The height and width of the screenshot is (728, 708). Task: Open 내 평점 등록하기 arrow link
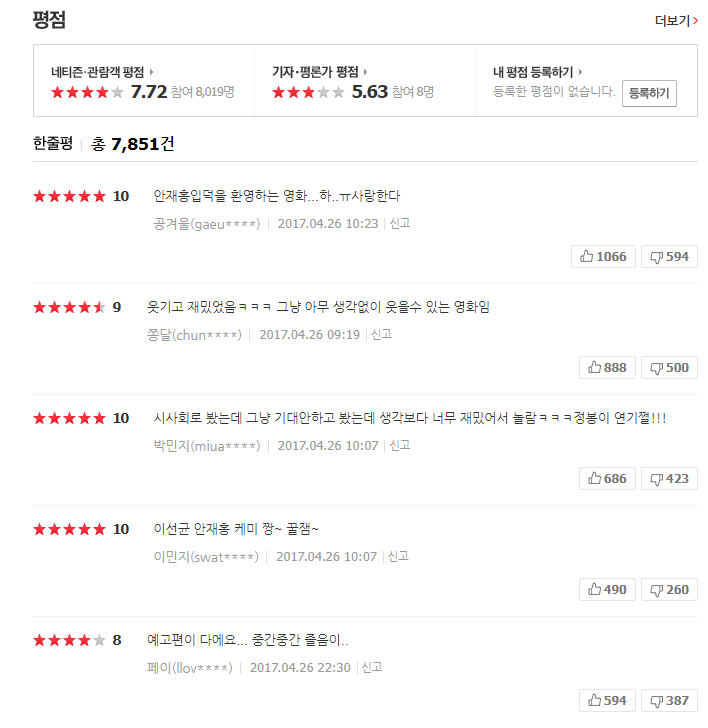coord(538,72)
